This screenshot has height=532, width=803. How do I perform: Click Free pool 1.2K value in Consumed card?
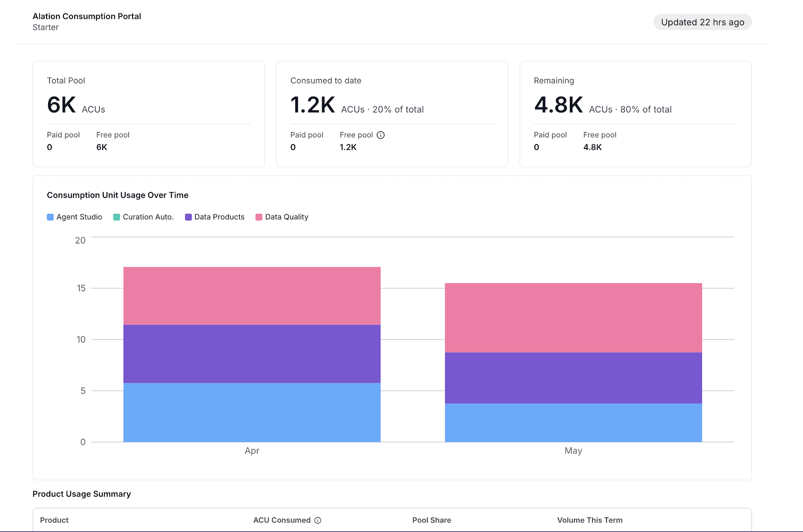click(348, 147)
